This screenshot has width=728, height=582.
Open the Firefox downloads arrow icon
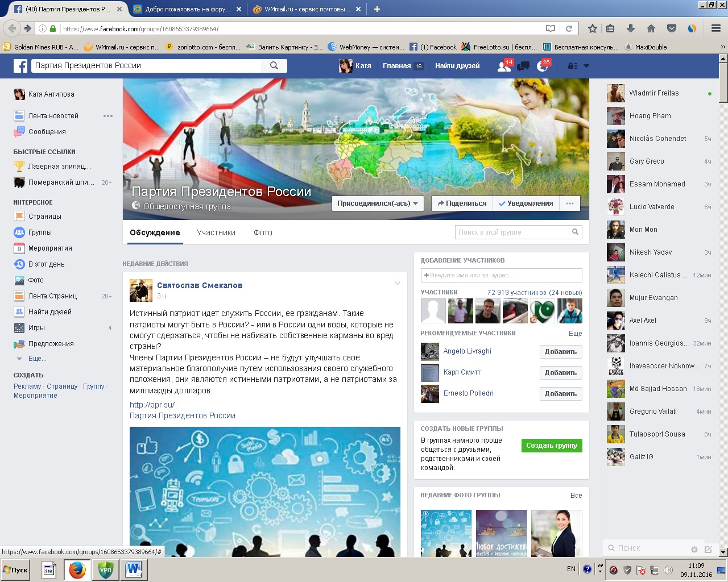pos(631,28)
